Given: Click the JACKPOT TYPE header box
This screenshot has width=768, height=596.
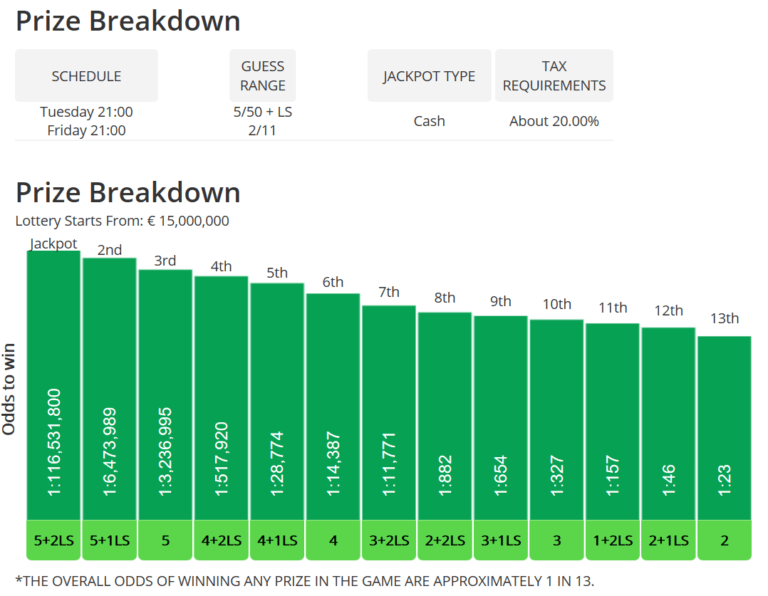Looking at the screenshot, I should click(x=429, y=75).
